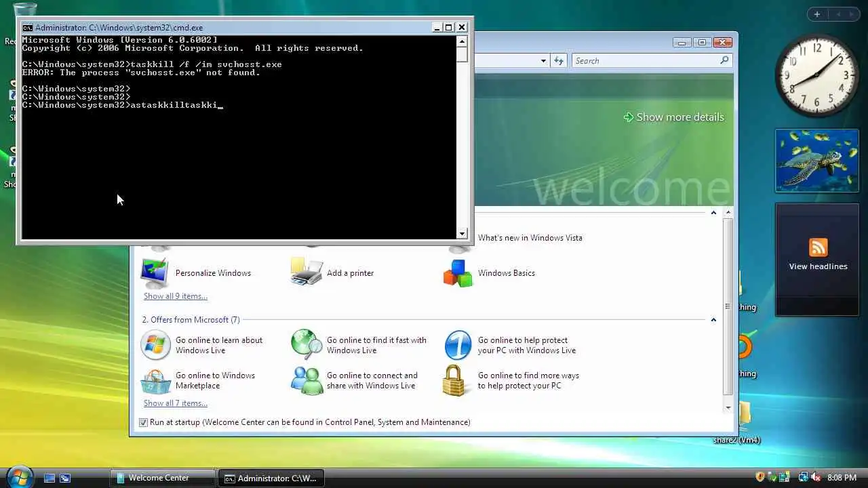The height and width of the screenshot is (488, 868).
Task: Open the padlock find more ways to protect offer
Action: coord(511,381)
